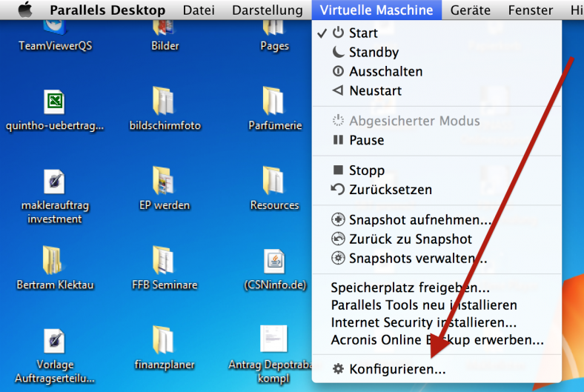Open Snapshots verwalten...

click(437, 259)
